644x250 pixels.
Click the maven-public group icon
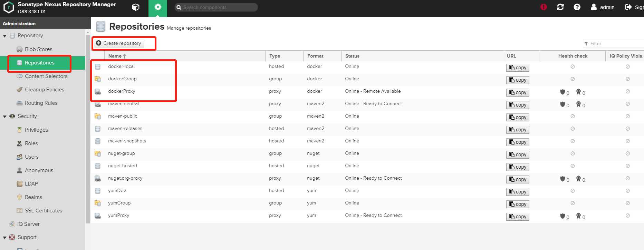pyautogui.click(x=98, y=116)
